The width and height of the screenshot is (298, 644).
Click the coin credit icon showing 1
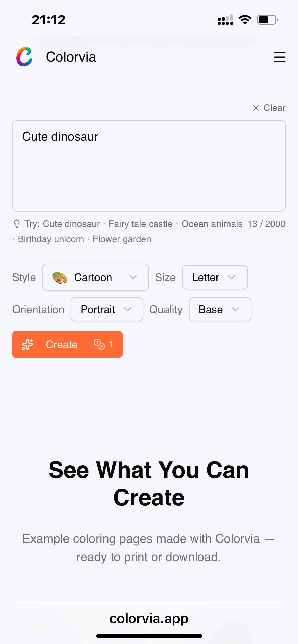tap(99, 344)
